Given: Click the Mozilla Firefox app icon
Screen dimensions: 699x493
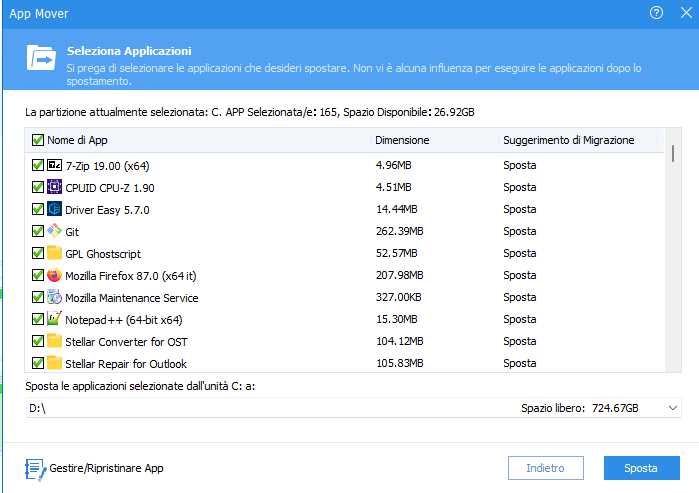Looking at the screenshot, I should 54,275.
